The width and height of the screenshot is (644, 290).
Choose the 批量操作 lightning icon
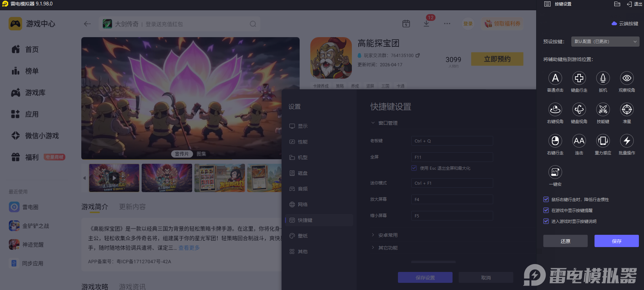click(627, 141)
